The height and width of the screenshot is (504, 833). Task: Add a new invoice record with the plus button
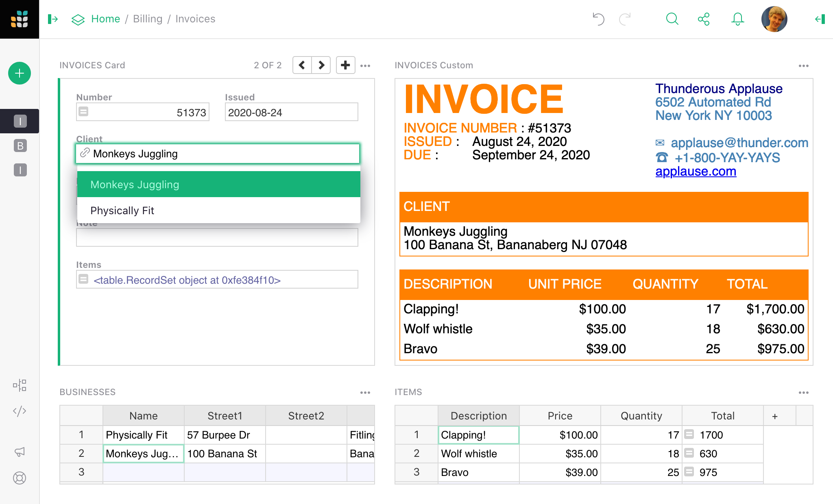[345, 65]
